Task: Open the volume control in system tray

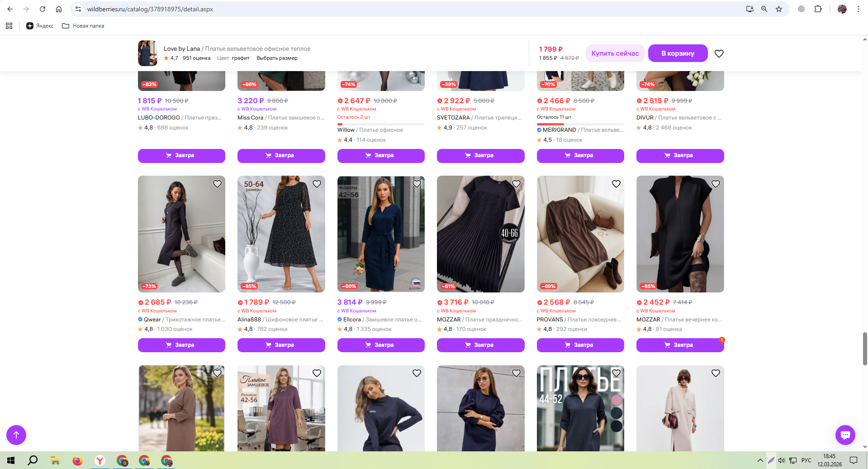Action: pyautogui.click(x=782, y=460)
